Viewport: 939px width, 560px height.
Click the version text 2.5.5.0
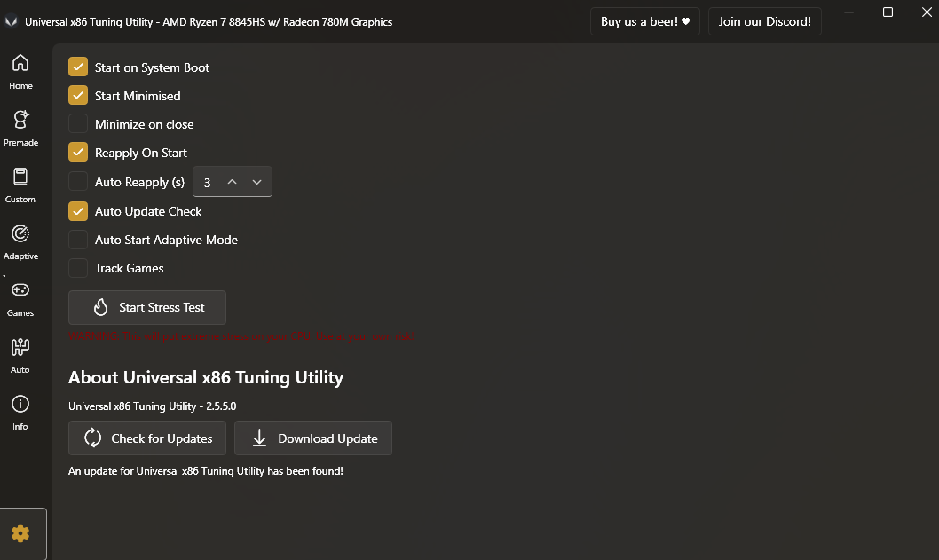pyautogui.click(x=221, y=406)
